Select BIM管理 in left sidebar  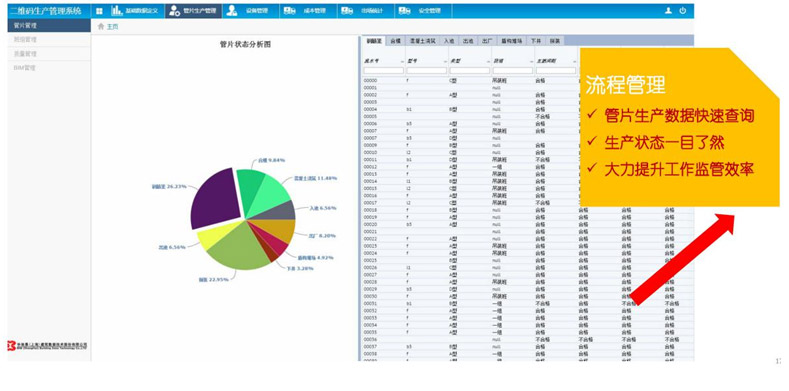click(49, 68)
